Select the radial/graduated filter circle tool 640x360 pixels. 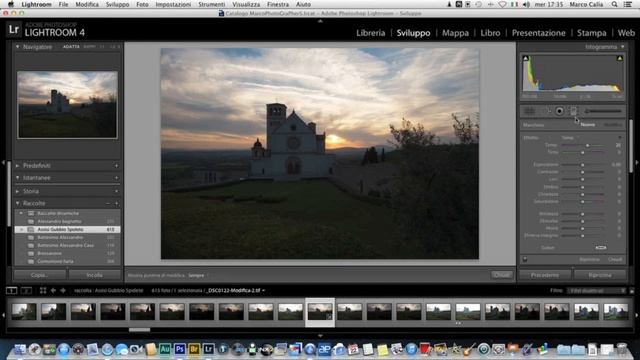click(560, 111)
